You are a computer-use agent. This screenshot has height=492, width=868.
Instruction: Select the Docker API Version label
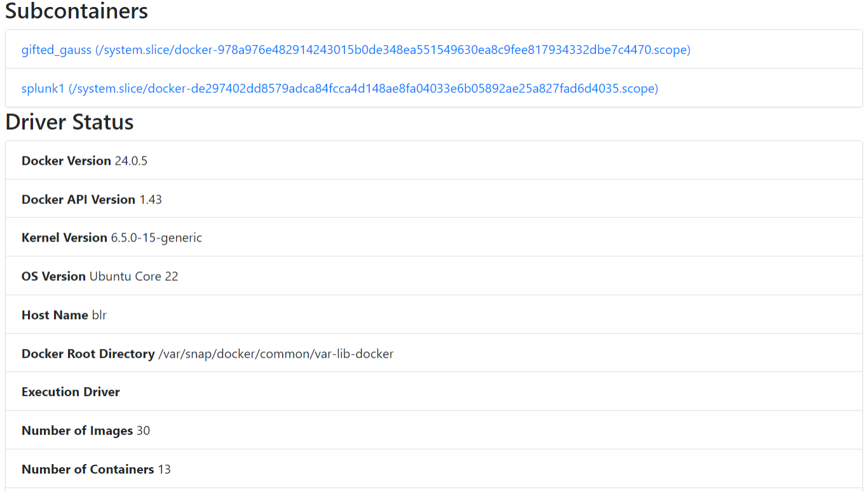coord(78,200)
